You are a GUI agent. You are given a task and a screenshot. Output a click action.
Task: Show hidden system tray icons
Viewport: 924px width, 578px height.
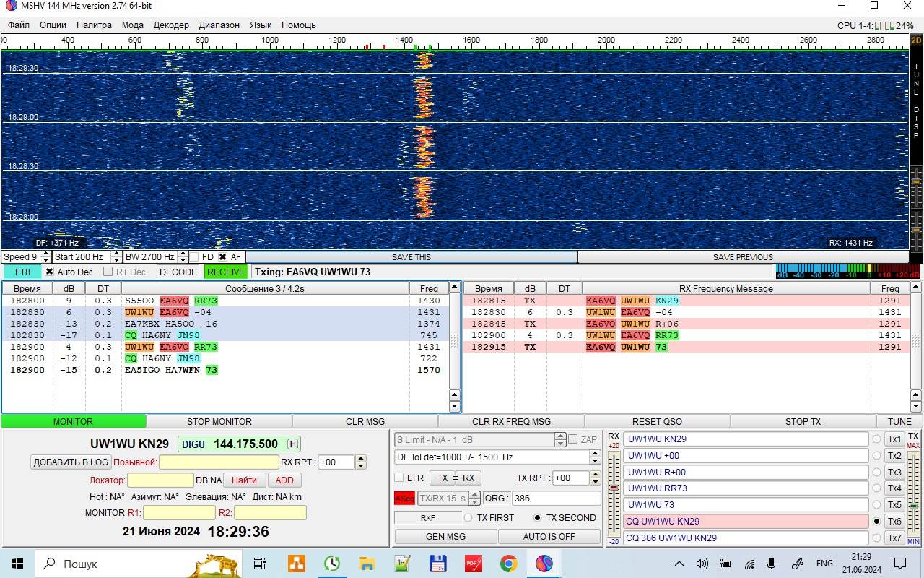click(679, 564)
